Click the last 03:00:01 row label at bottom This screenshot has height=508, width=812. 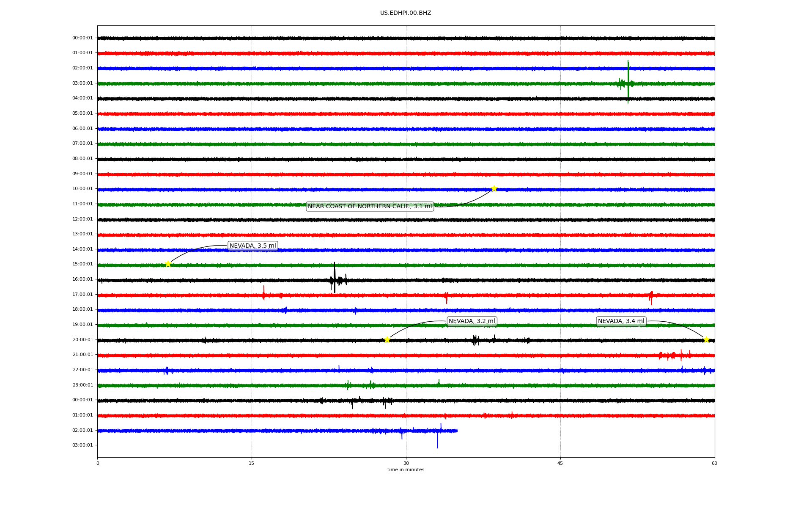point(82,445)
